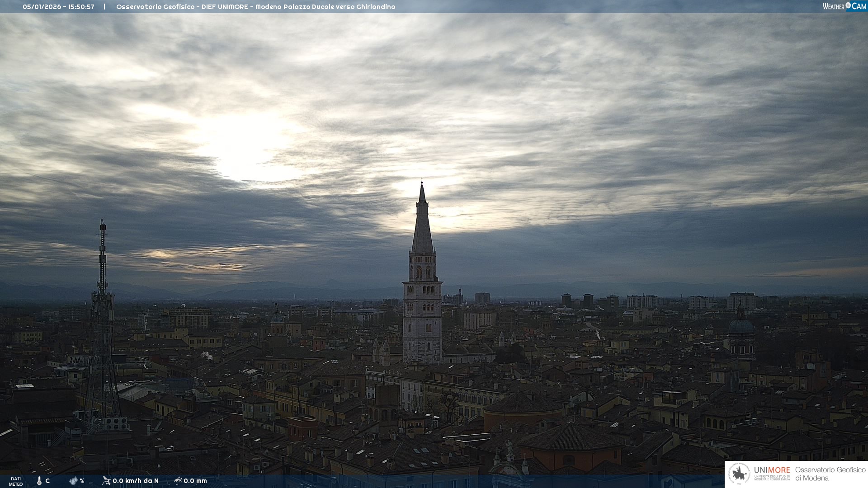This screenshot has height=488, width=868.
Task: Select the DATI METEO label
Action: [16, 481]
